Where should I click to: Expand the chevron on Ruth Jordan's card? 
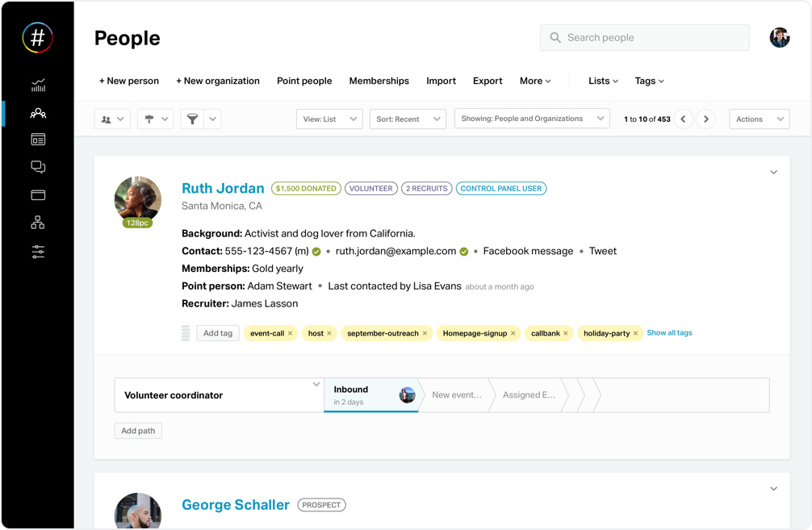(x=773, y=173)
